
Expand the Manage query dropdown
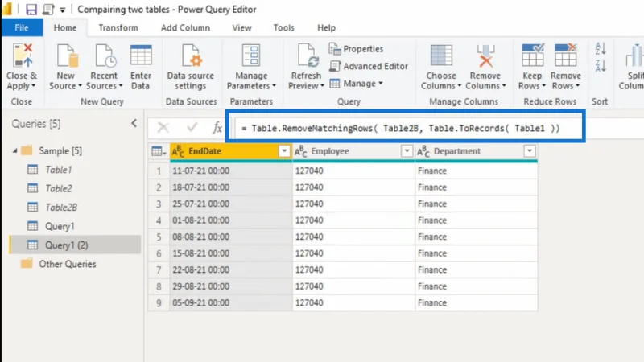[x=381, y=84]
